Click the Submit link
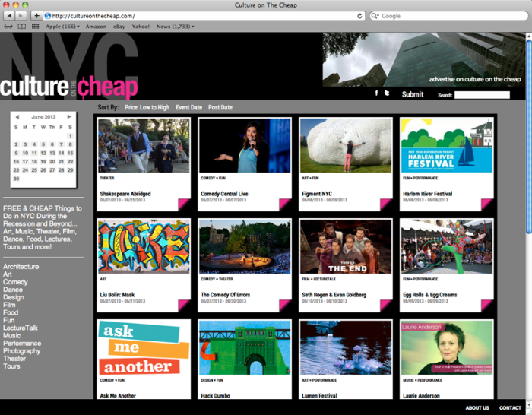This screenshot has height=415, width=532. pyautogui.click(x=413, y=95)
